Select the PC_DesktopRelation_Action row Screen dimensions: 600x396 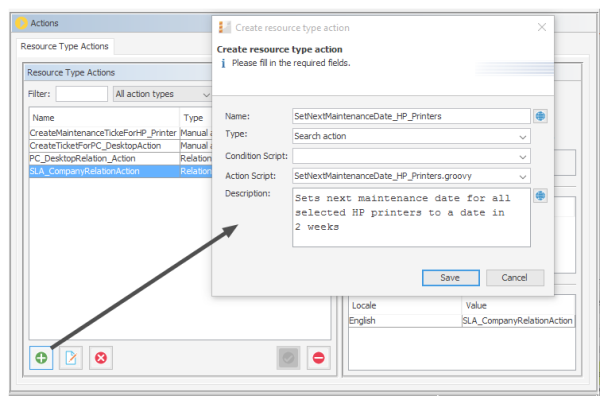click(121, 158)
